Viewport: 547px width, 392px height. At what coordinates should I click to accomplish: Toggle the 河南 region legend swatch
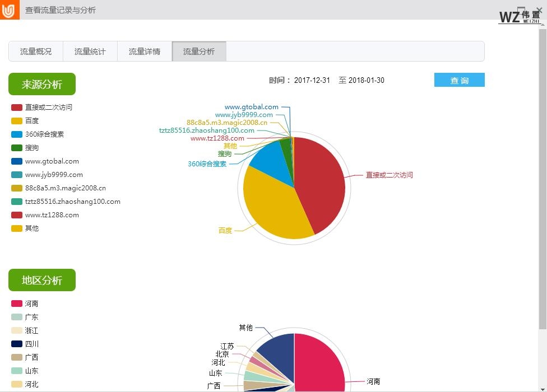(x=17, y=304)
